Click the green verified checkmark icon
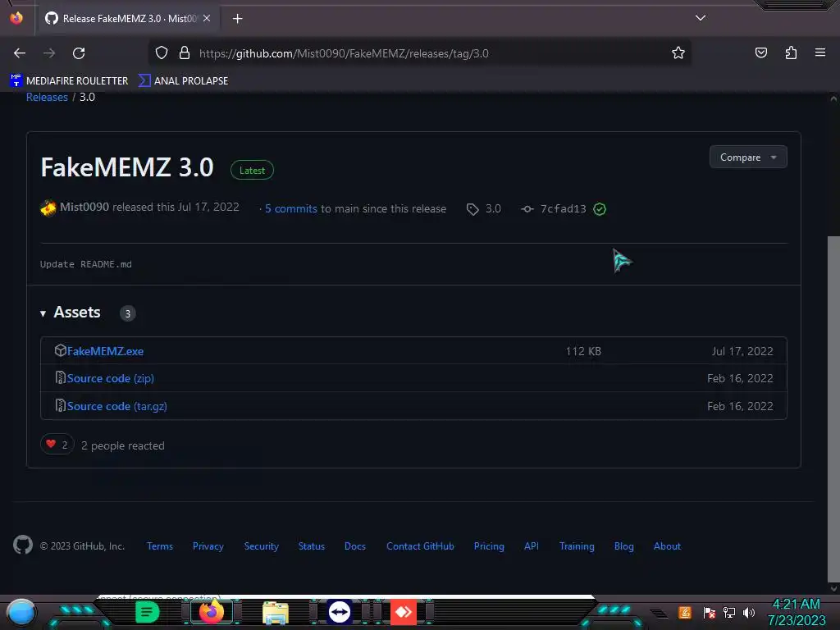The image size is (840, 630). coord(600,209)
